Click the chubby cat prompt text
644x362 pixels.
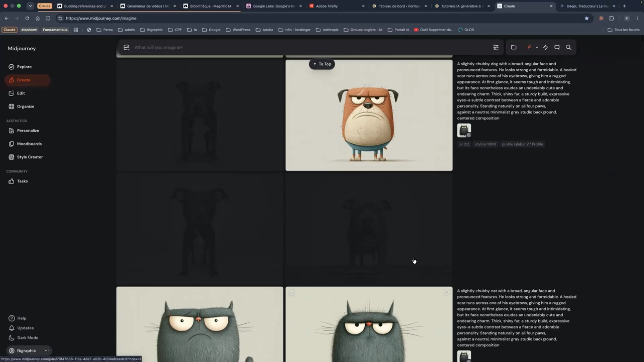(x=517, y=318)
